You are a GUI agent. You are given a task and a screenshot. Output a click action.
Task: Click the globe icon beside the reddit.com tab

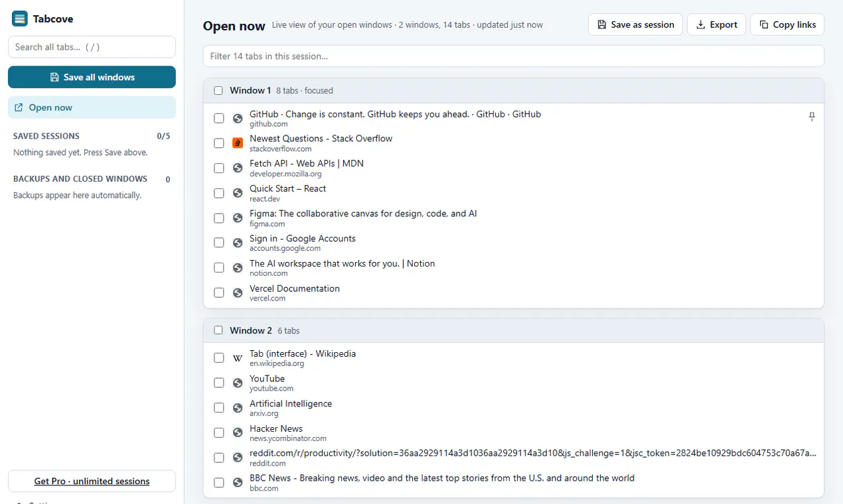238,458
